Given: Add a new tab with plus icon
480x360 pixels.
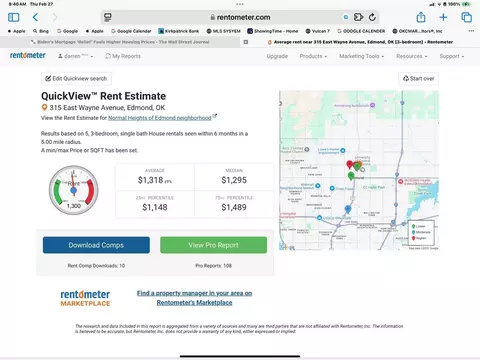Looking at the screenshot, I should [443, 17].
